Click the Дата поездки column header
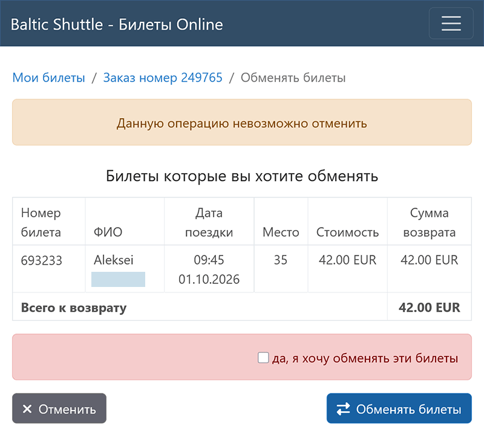The width and height of the screenshot is (484, 448). click(209, 222)
